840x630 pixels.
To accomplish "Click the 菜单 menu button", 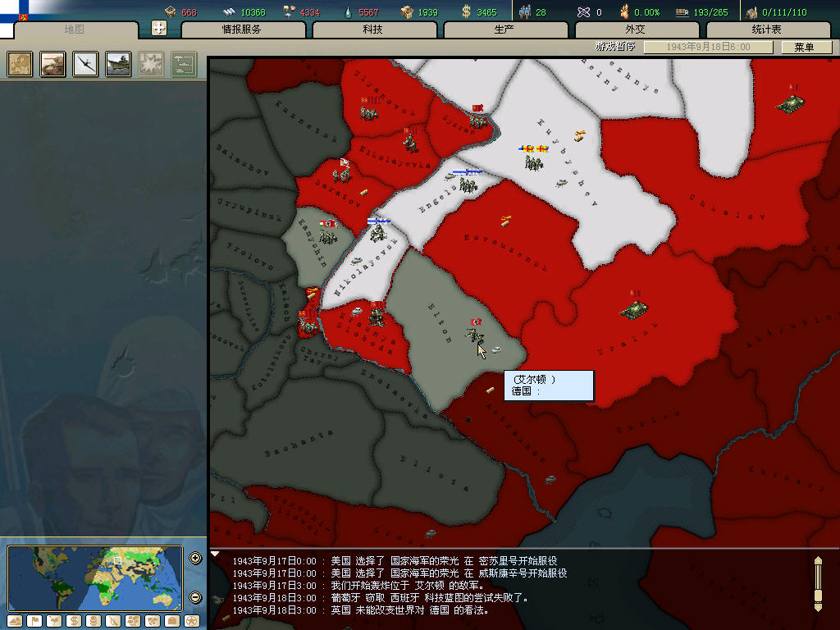I will (x=804, y=48).
